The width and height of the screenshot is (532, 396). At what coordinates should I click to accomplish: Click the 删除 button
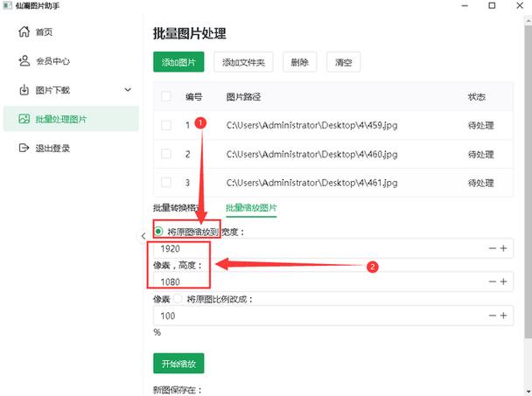coord(299,62)
